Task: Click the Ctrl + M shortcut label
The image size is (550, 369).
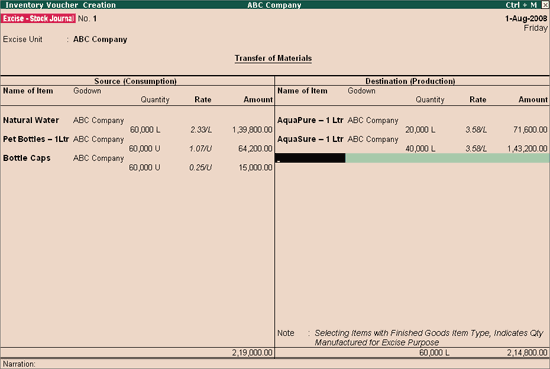Action: 521,5
